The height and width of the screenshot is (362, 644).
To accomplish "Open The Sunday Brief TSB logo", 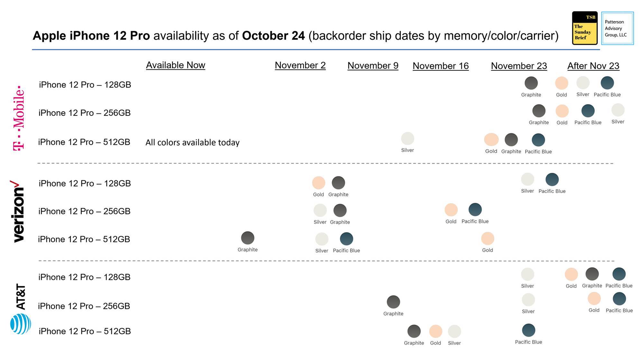I will (584, 28).
